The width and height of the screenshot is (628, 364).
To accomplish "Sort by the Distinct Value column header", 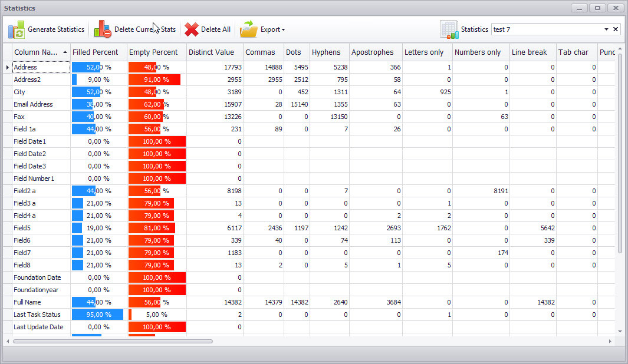I will [x=215, y=52].
